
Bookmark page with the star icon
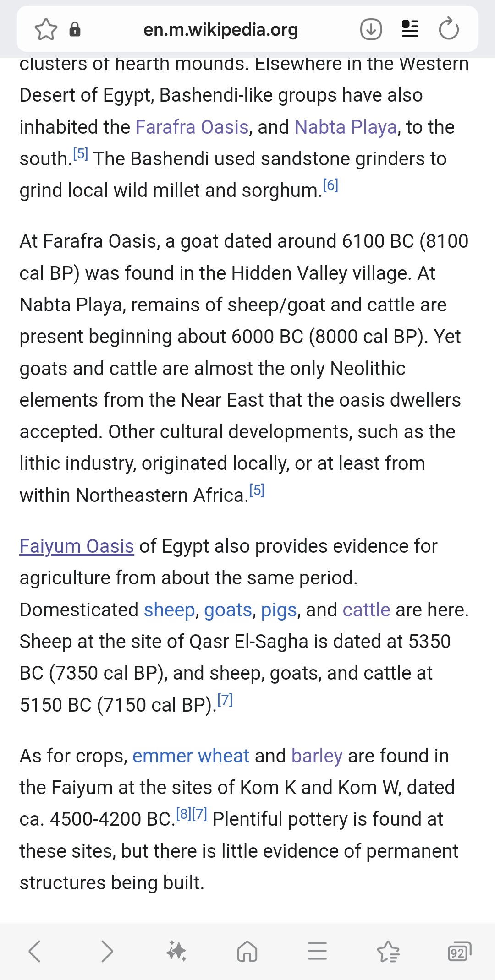coord(46,30)
